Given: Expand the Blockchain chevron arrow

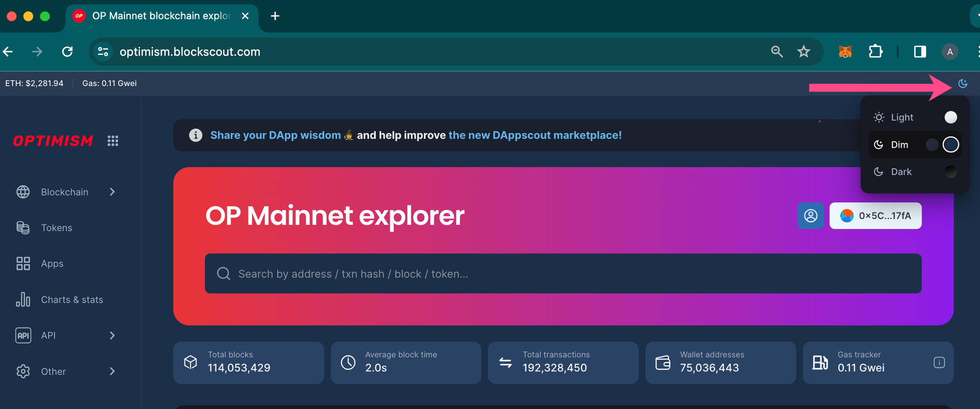Looking at the screenshot, I should (112, 192).
